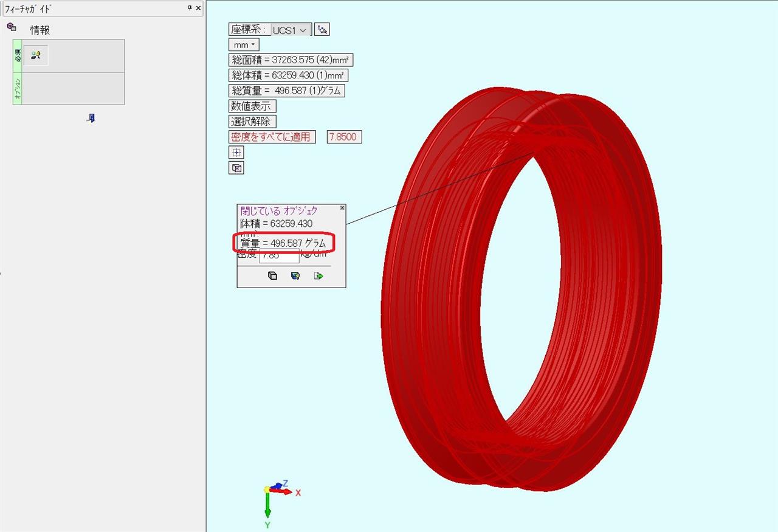Viewport: 778px width, 532px height.
Task: Click the 体積 = 63259.430 text in popup
Action: point(277,224)
